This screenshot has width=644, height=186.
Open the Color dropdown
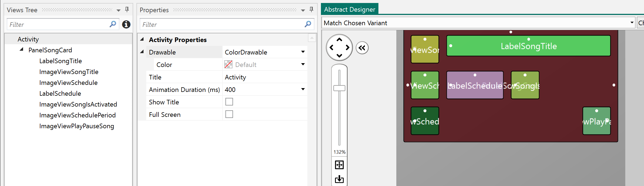click(x=303, y=64)
